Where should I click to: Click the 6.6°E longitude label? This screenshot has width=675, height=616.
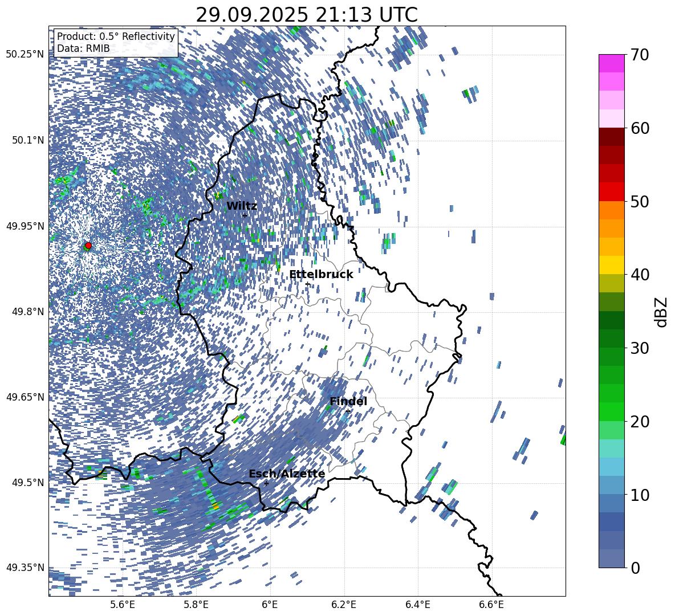click(491, 605)
